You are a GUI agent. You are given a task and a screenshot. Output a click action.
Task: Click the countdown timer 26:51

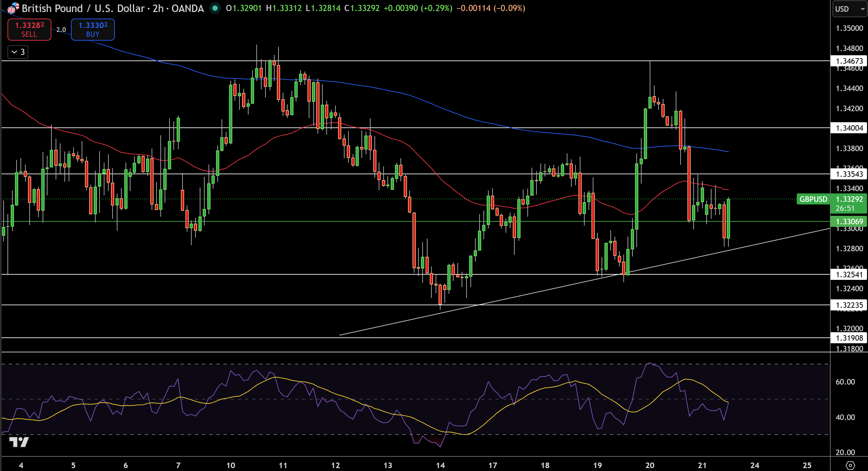coord(845,208)
